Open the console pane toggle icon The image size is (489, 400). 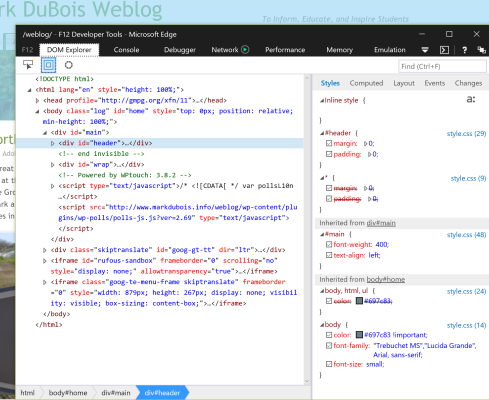pyautogui.click(x=444, y=50)
